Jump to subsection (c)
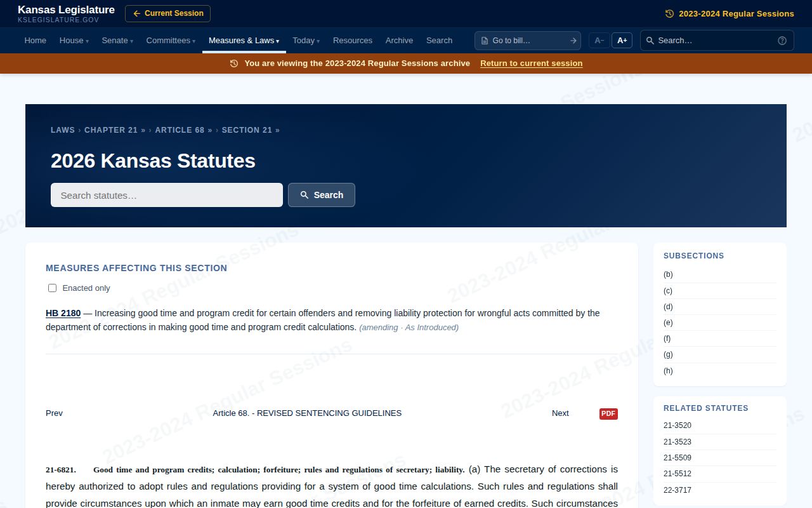Image resolution: width=812 pixels, height=508 pixels. [x=668, y=291]
